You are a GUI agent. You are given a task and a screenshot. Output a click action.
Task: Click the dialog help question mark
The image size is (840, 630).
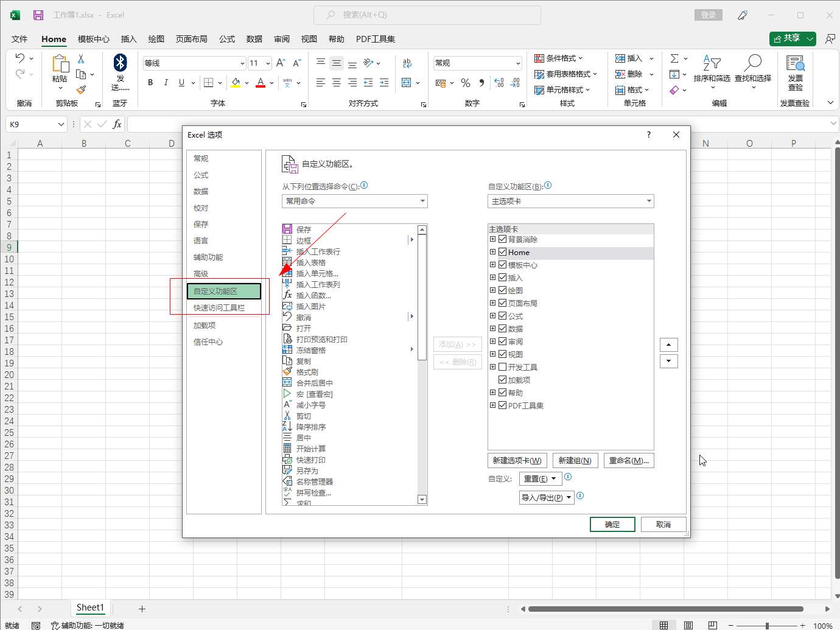(649, 135)
